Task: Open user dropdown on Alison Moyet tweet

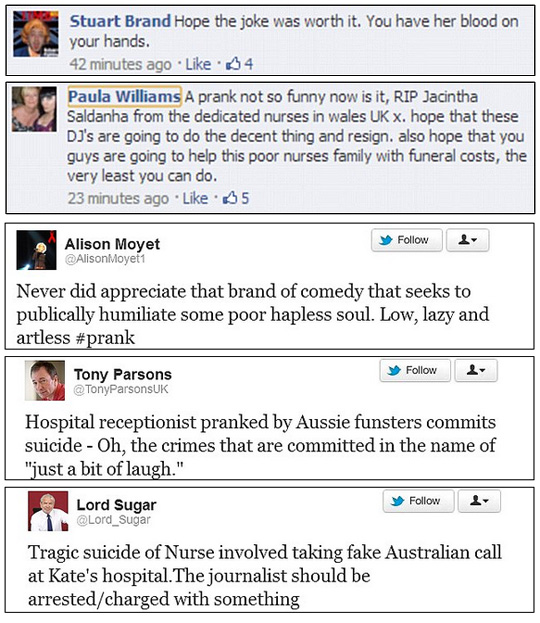Action: point(467,240)
